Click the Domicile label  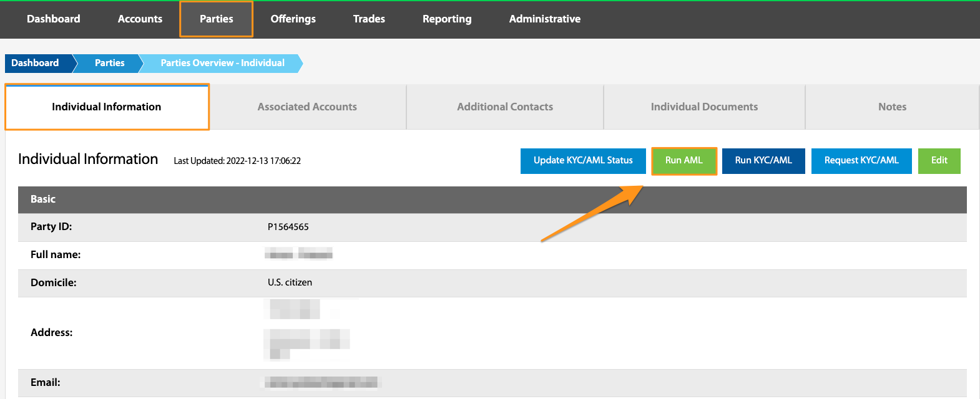pos(54,282)
